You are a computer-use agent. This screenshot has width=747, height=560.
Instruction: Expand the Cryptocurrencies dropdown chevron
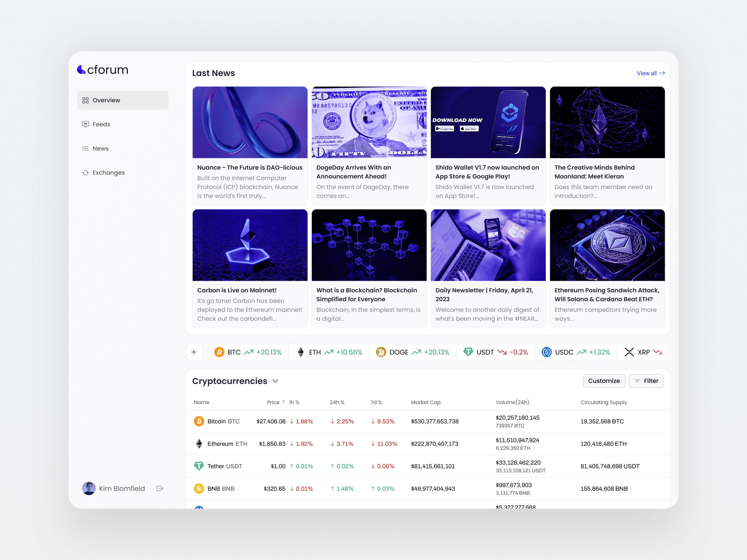[x=275, y=381]
